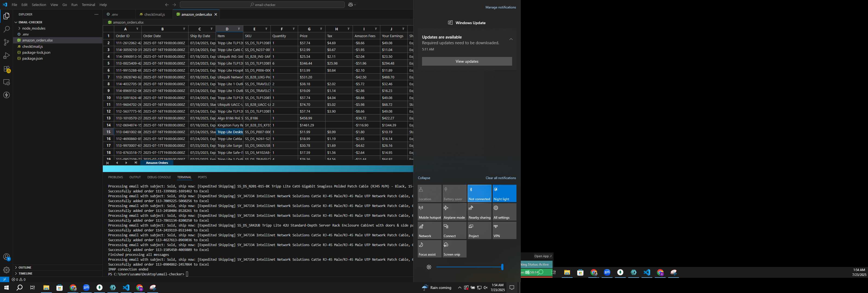Image resolution: width=868 pixels, height=293 pixels.
Task: Open the Extensions view
Action: click(7, 69)
